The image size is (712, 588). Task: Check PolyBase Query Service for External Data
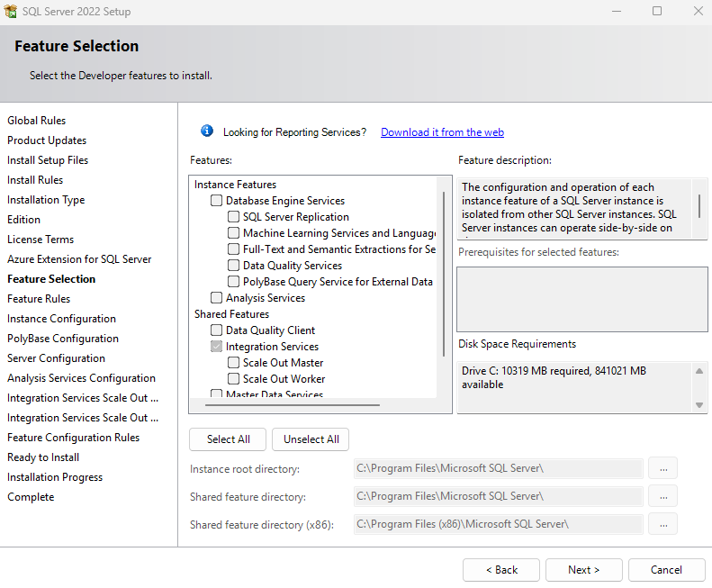233,281
